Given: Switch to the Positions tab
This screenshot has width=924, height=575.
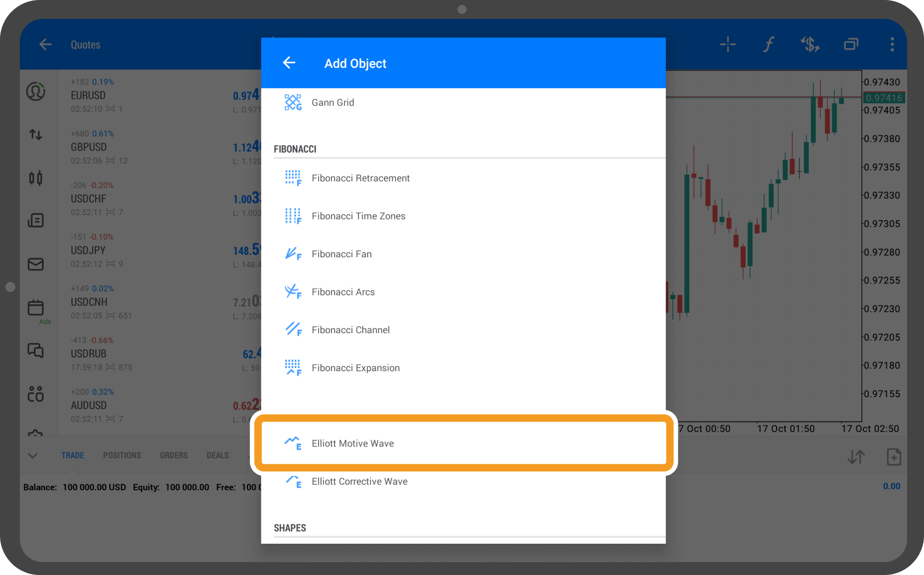Looking at the screenshot, I should tap(122, 455).
